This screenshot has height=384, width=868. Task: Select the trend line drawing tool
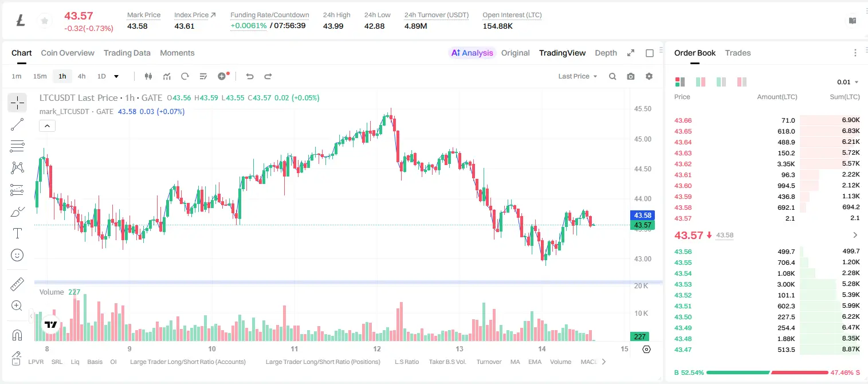17,124
